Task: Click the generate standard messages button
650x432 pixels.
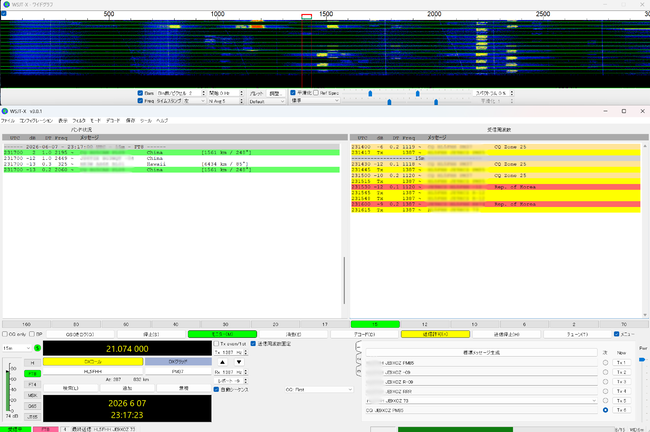Action: click(x=481, y=352)
